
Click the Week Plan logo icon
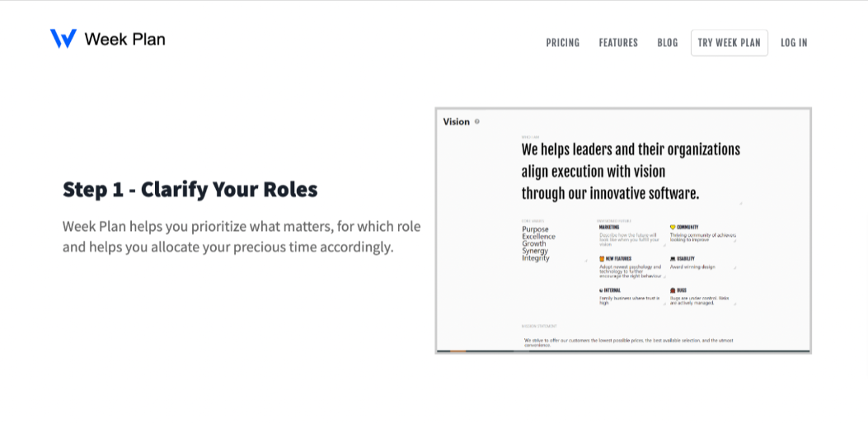coord(63,39)
